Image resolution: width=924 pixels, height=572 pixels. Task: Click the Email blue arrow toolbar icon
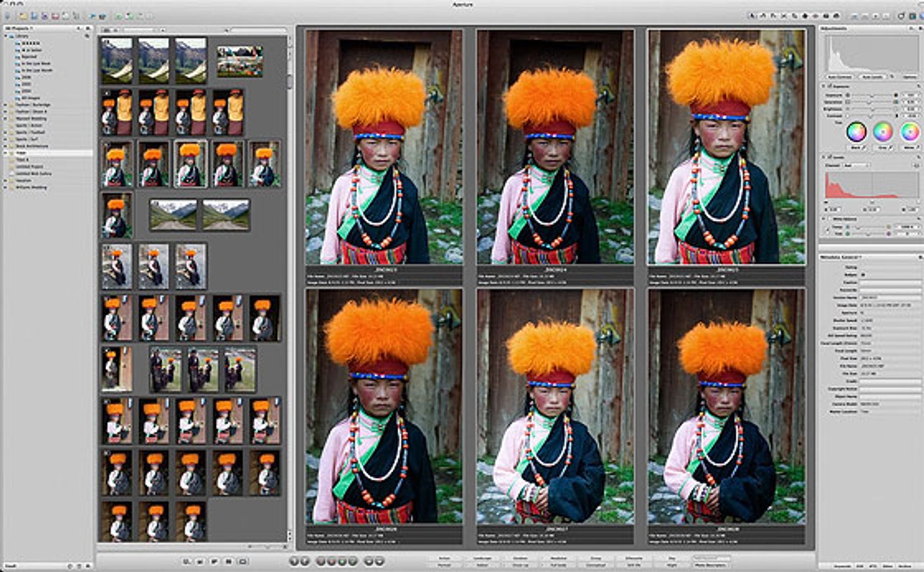(92, 16)
